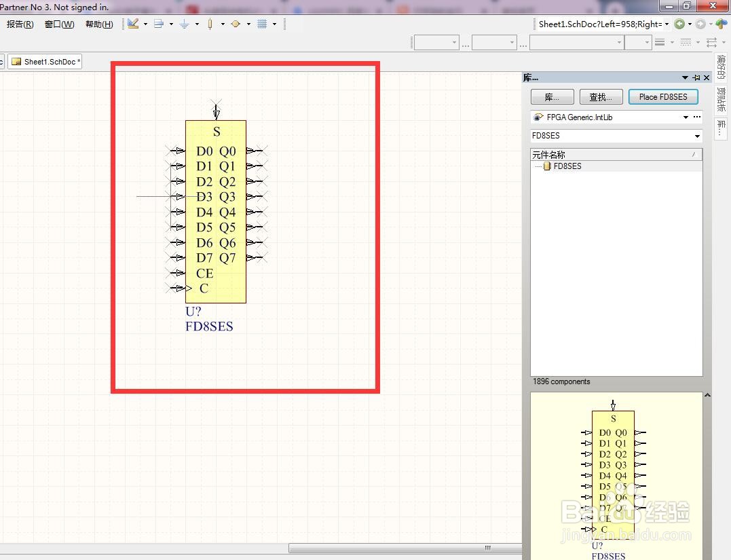Click the line width toolbar icon
The image size is (731, 560).
pos(660,43)
